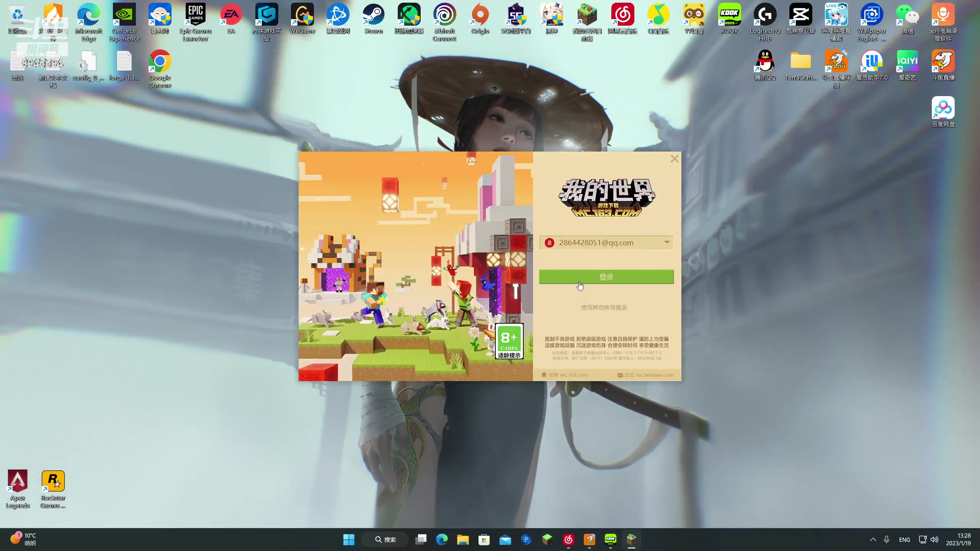Open the 官网 mc.163.com link

565,375
